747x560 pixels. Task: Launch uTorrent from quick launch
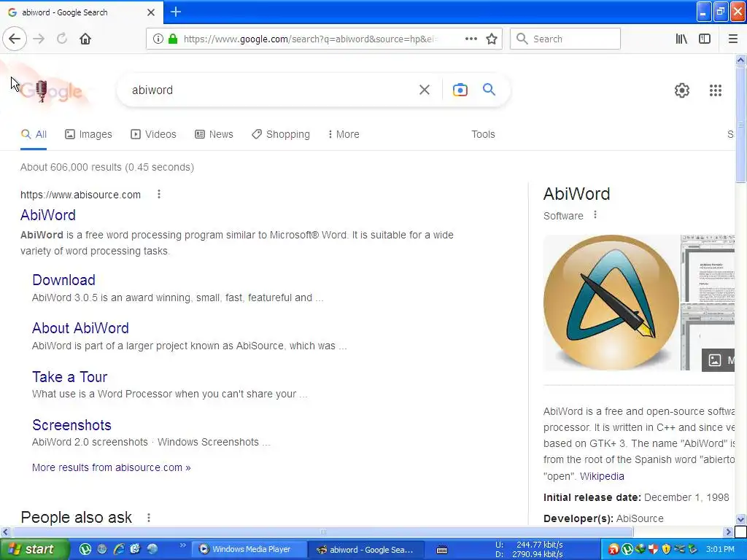[85, 549]
